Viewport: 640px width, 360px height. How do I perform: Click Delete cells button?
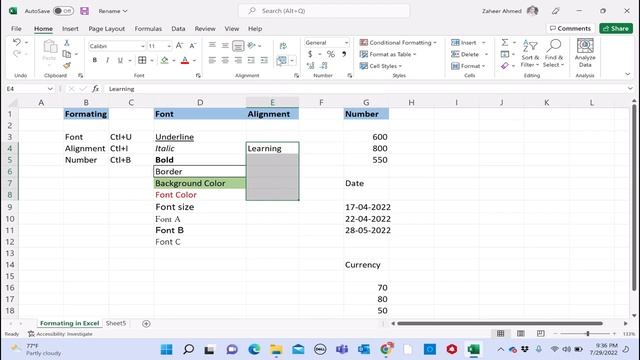[x=465, y=54]
